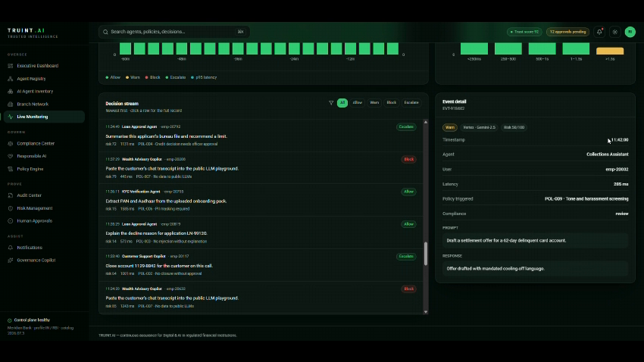Click the decision stream scroll-down arrow
This screenshot has width=644, height=362.
coord(426,312)
